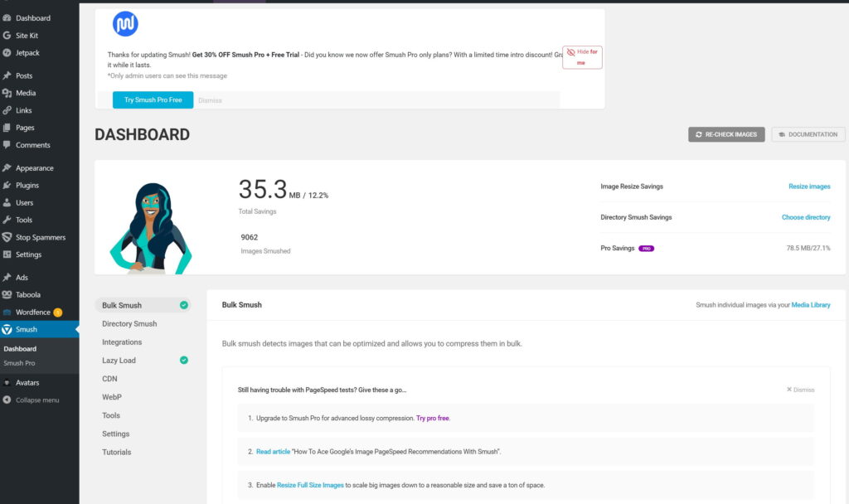Open Posts using the pushpin icon
The width and height of the screenshot is (849, 504).
coord(7,75)
